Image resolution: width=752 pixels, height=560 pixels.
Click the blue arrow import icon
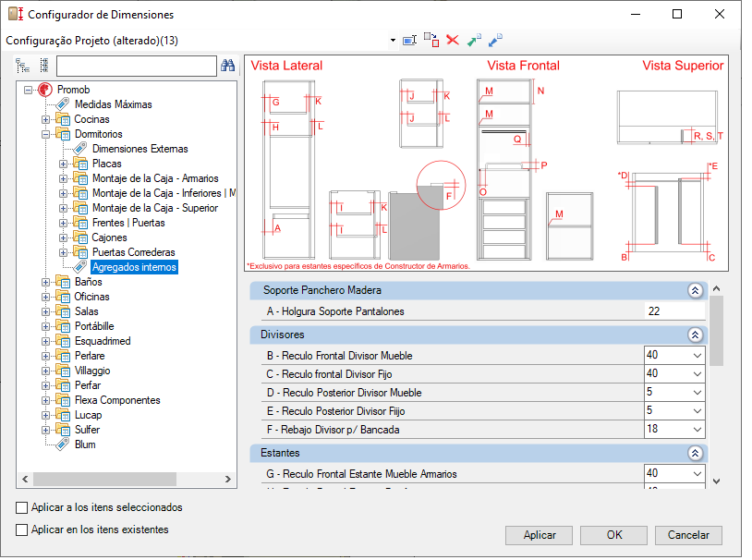click(495, 41)
